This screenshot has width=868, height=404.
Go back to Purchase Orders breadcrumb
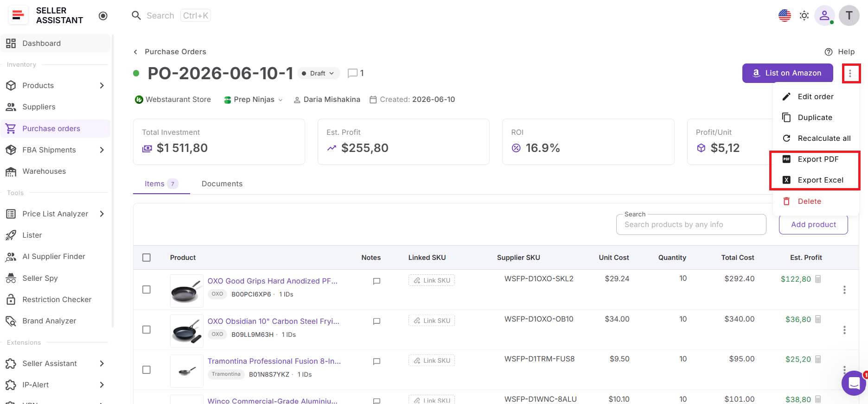click(170, 51)
